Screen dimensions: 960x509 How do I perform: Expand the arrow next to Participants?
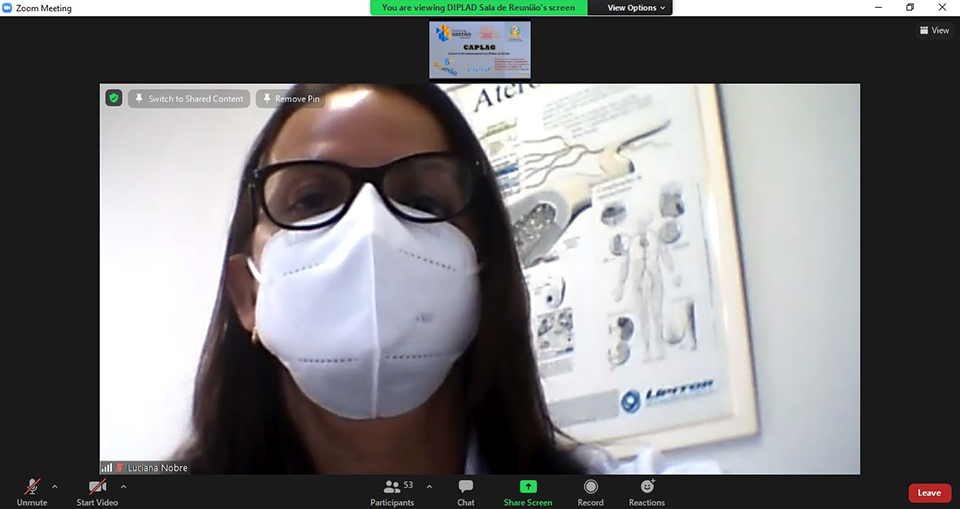point(429,487)
